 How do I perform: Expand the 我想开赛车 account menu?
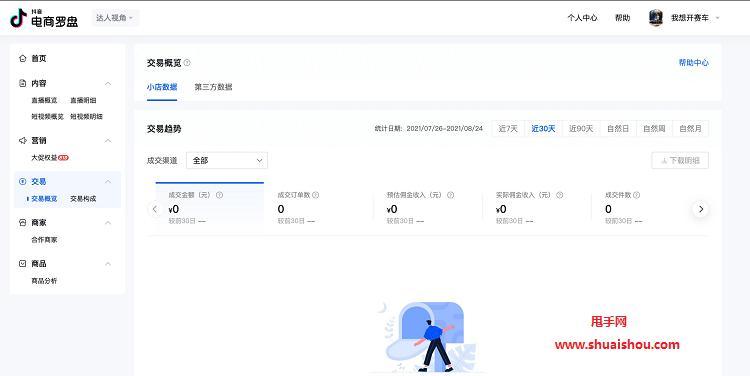click(x=695, y=18)
